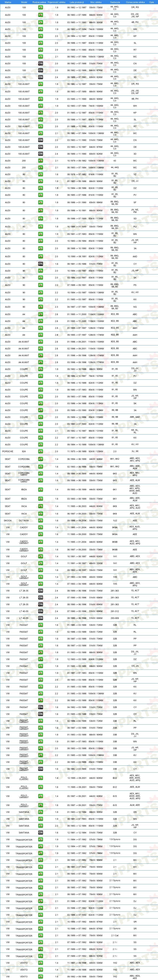The height and width of the screenshot is (980, 158).
Task: Click the petrol icon in Porsche 924 row
Action: click(40, 451)
